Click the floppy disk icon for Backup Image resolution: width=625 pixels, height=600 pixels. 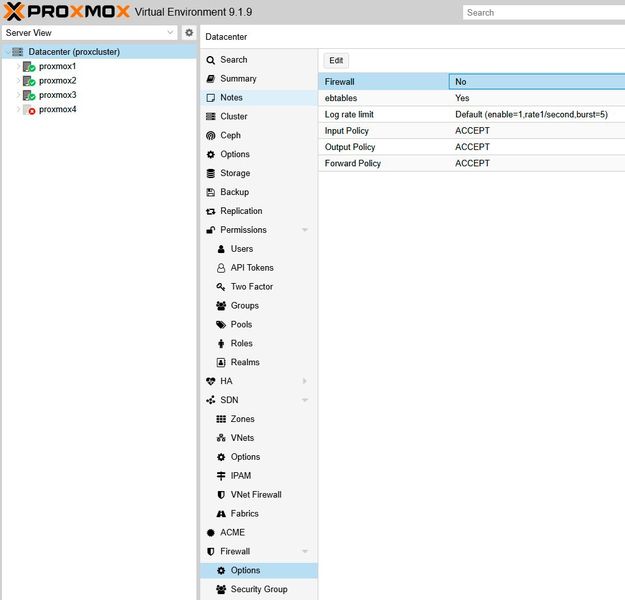[x=210, y=192]
